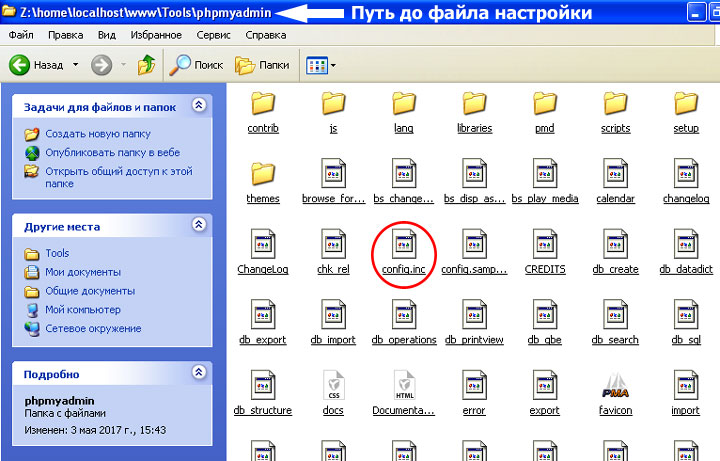The width and height of the screenshot is (720, 461).
Task: Select the db_printview file
Action: click(x=474, y=323)
